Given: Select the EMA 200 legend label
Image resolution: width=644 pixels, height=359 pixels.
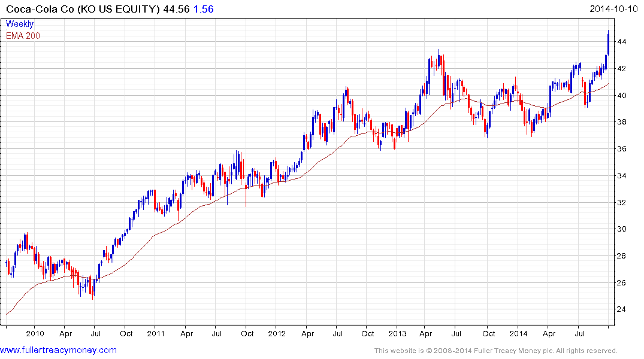Looking at the screenshot, I should click(23, 36).
